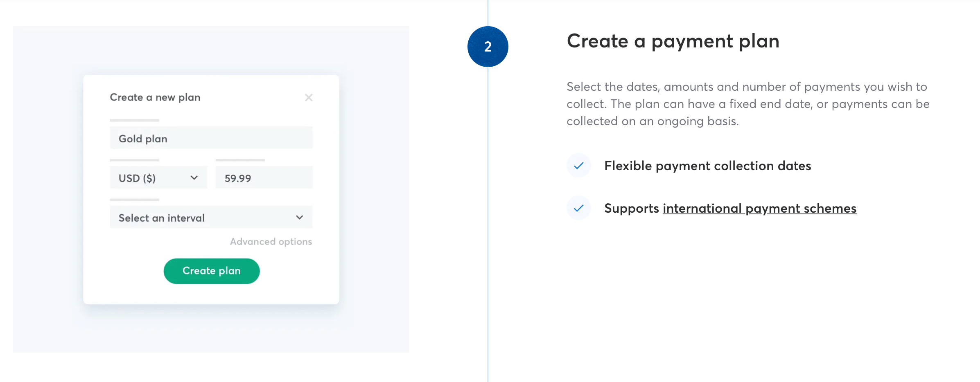Click the gray label bar above Gold plan
The width and height of the screenshot is (980, 382).
coord(134,120)
